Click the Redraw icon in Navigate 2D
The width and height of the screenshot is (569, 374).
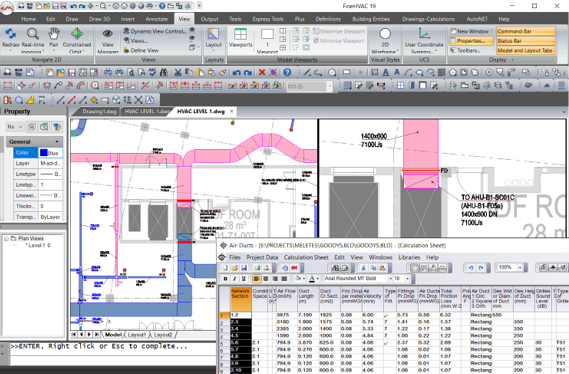coord(11,34)
